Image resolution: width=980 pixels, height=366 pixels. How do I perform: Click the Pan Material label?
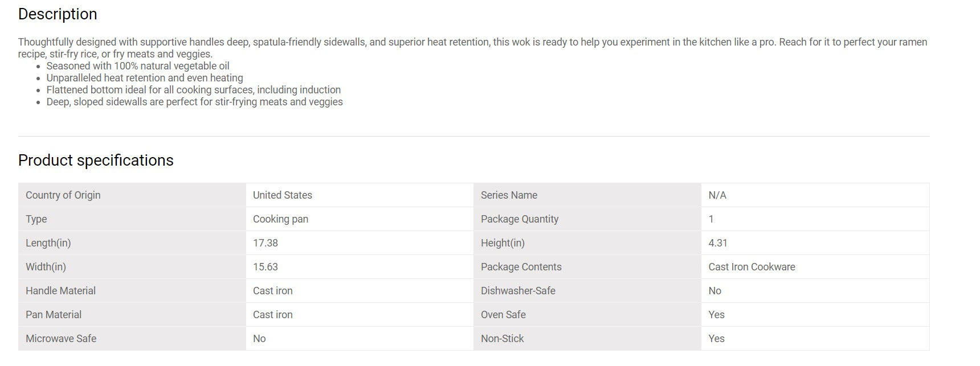pyautogui.click(x=54, y=315)
